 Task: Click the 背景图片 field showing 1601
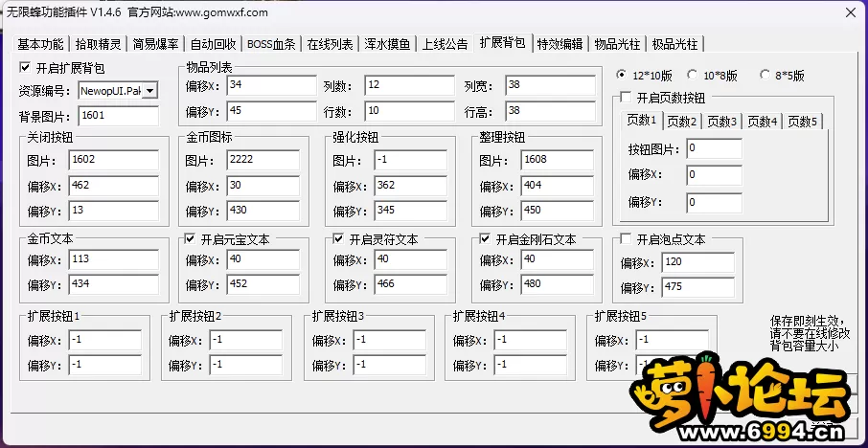(118, 116)
